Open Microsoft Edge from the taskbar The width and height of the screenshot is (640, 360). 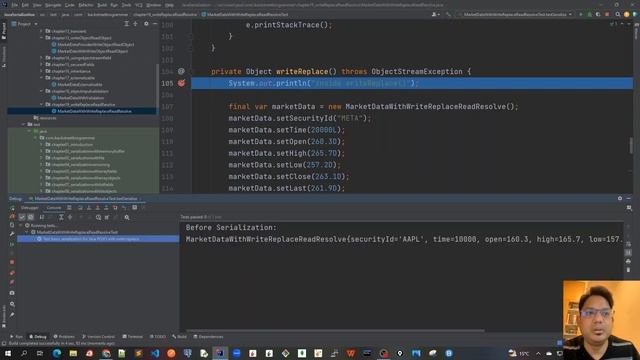coord(57,353)
